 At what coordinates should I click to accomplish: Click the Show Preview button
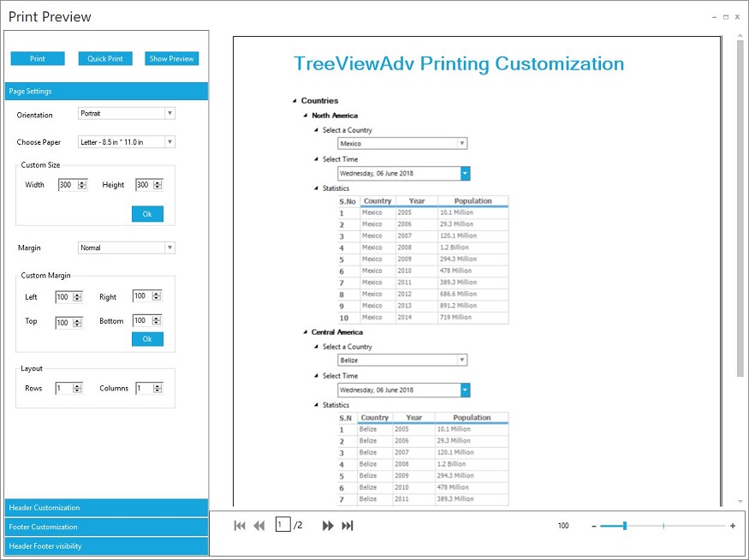pyautogui.click(x=171, y=58)
